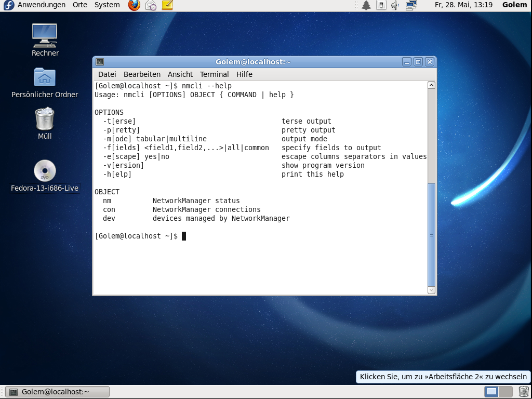Open the trash applet in bottom panel
The image size is (532, 399).
(x=523, y=392)
